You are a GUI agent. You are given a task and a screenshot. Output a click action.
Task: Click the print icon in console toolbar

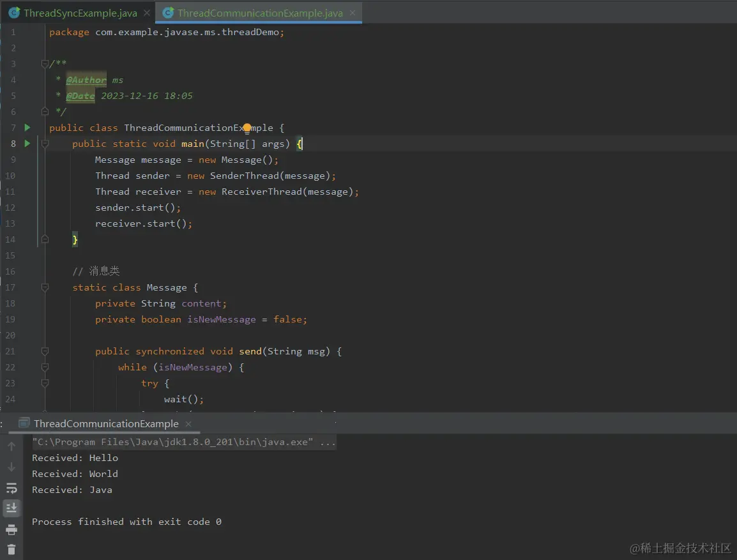11,530
